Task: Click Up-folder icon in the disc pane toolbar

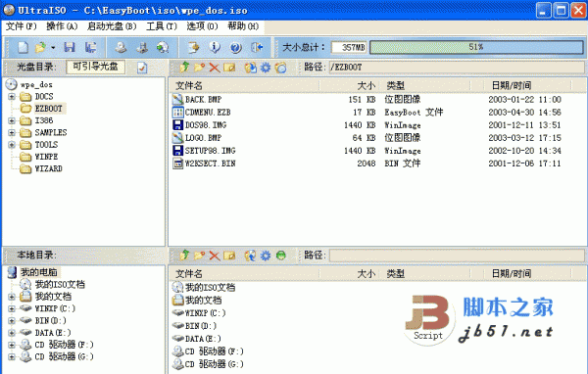Action: click(x=184, y=68)
